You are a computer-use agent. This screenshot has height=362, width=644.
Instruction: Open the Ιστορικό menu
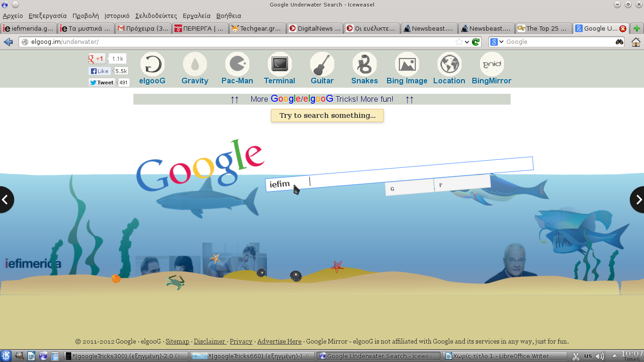coord(116,16)
